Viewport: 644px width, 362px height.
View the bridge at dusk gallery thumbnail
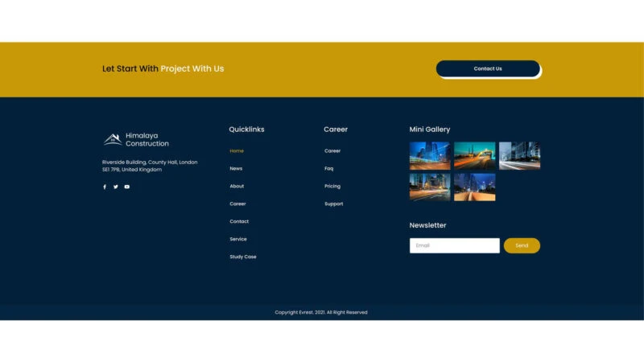click(474, 155)
